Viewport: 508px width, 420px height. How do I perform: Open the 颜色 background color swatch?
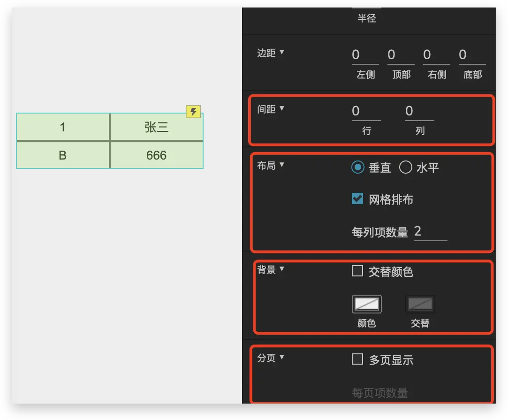pos(366,304)
